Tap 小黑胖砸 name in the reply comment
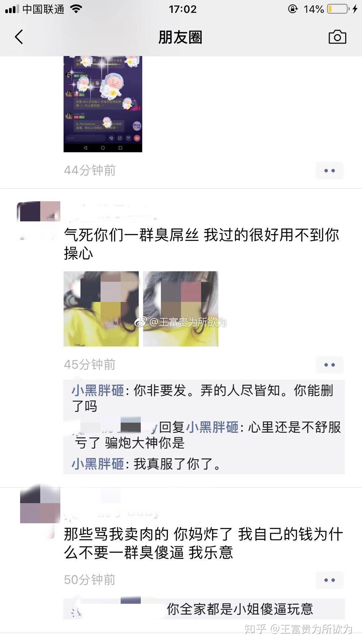Screen dimensions: 362x644 (212, 427)
